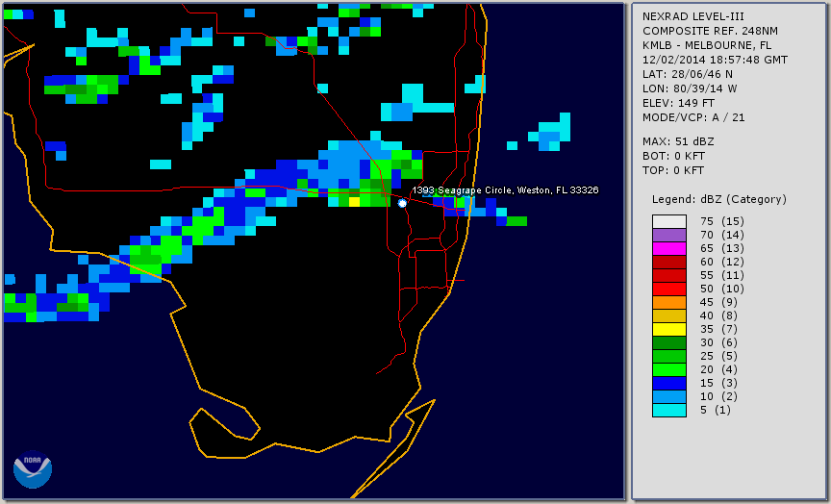Click the COMPOSITE REF. 248NM text
The image size is (831, 504).
(710, 32)
